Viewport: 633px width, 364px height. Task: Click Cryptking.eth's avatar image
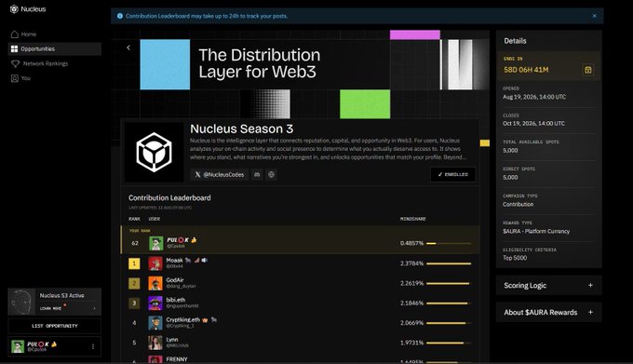coord(155,323)
